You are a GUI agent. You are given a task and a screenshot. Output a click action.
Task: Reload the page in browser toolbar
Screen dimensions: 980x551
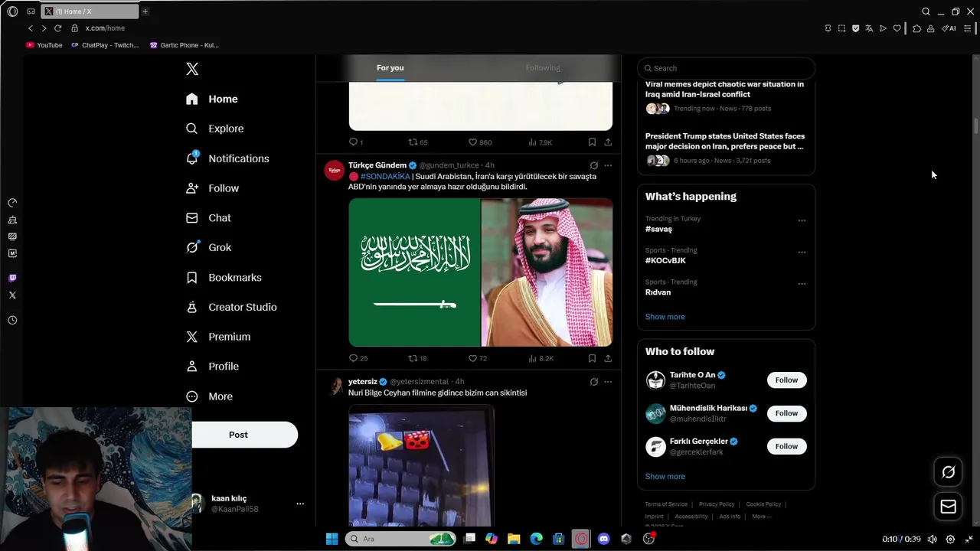(x=57, y=28)
